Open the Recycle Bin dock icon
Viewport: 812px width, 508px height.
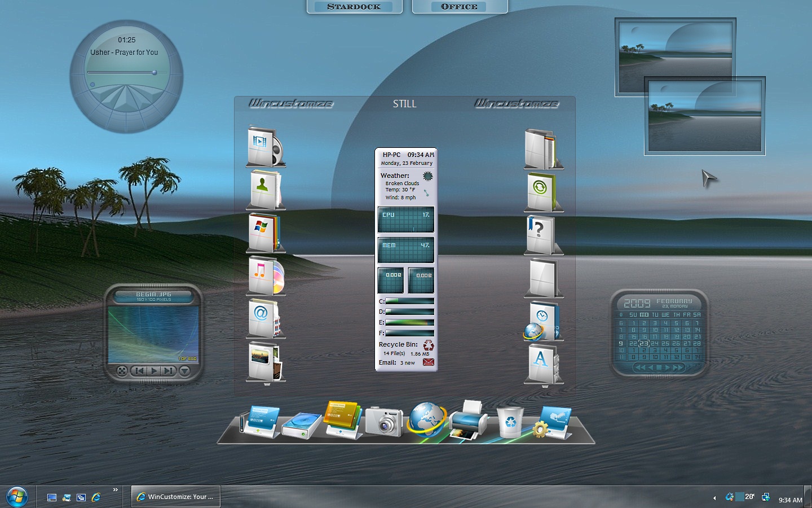pos(510,422)
